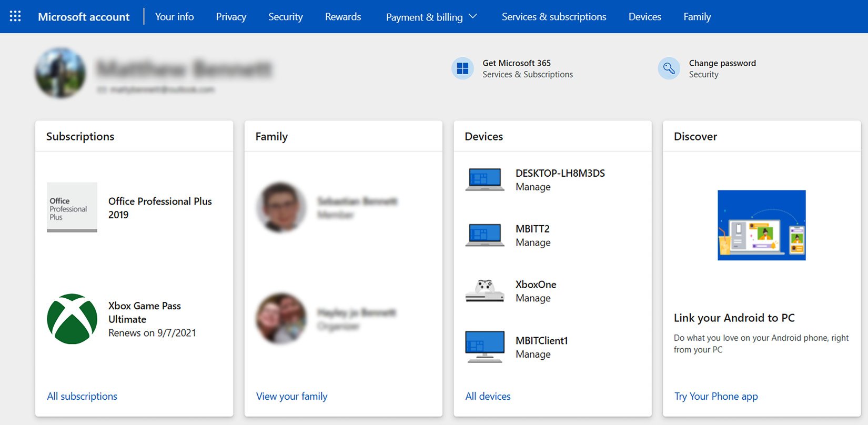
Task: Click the Office Professional Plus tile icon
Action: point(72,207)
